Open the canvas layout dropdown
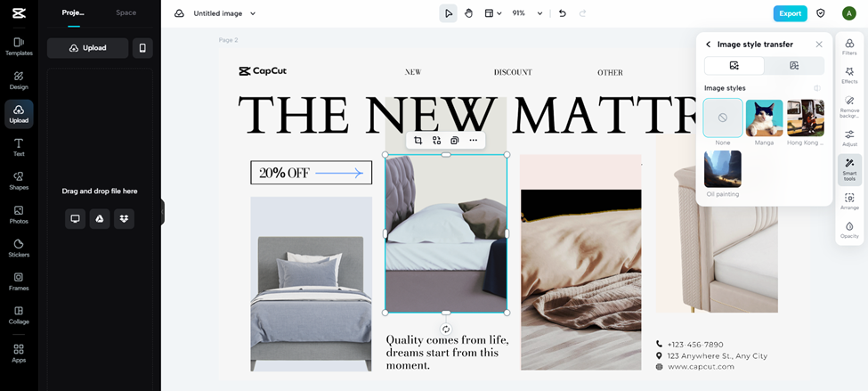This screenshot has height=391, width=868. click(492, 13)
